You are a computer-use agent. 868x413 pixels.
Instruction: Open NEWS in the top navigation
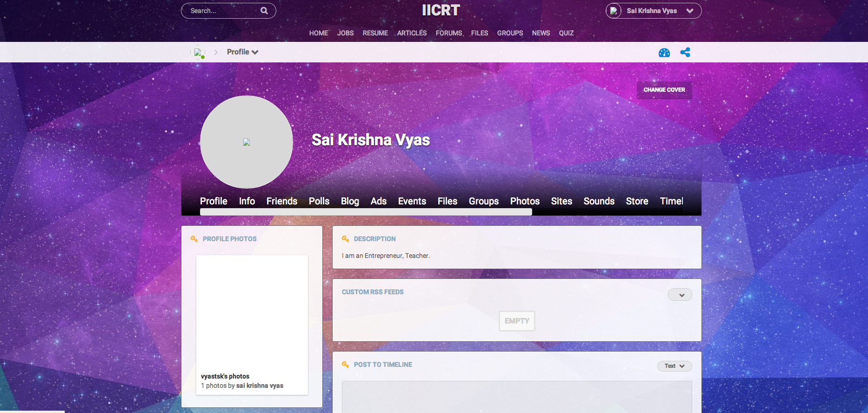[x=541, y=33]
